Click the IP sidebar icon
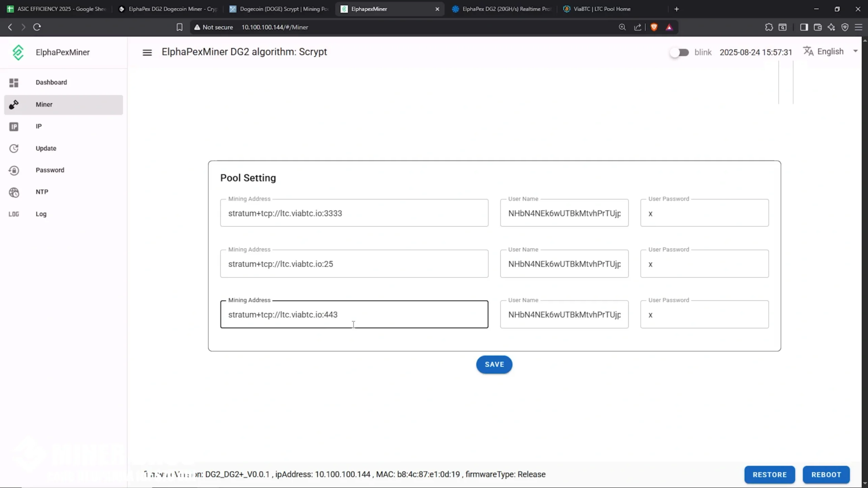Screen dimensions: 868x488 coord(14,126)
